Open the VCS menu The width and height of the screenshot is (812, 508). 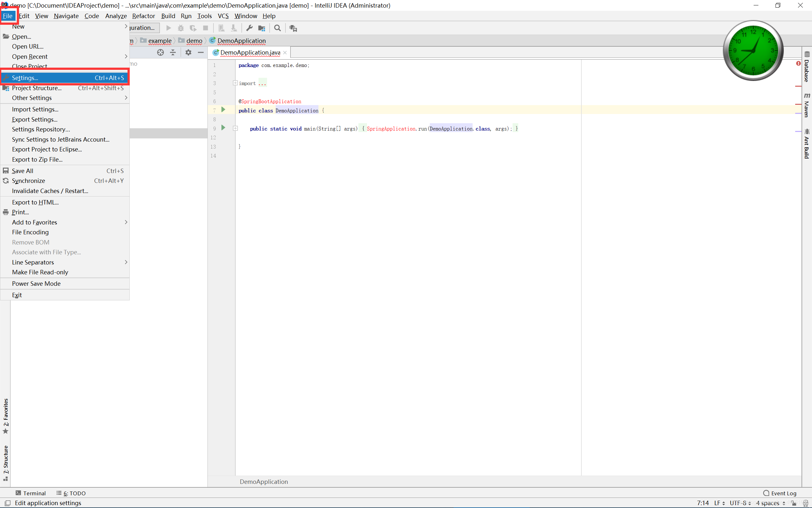(x=223, y=16)
